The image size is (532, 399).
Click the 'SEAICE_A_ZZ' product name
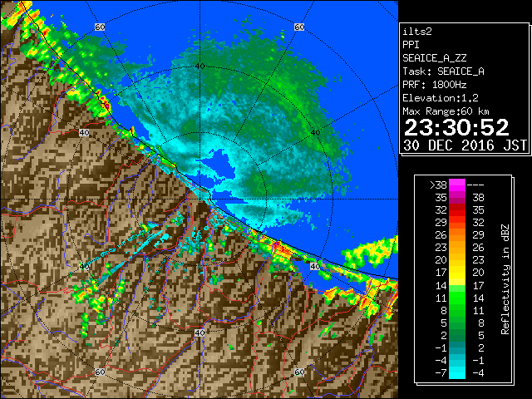(435, 58)
